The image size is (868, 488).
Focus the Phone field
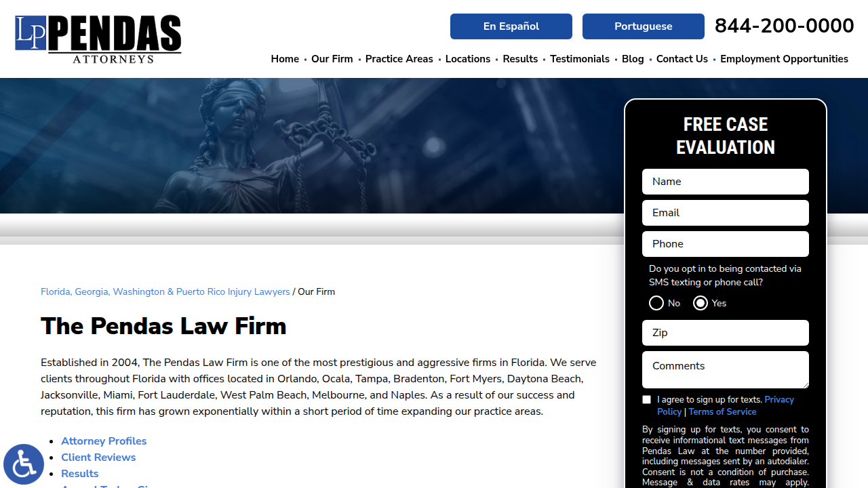[726, 244]
